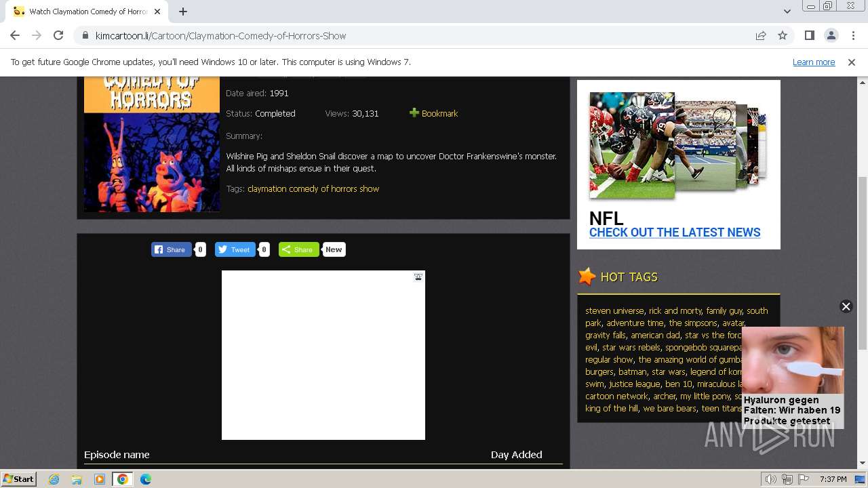
Task: Open the ben 10 hot tag
Action: pos(679,384)
